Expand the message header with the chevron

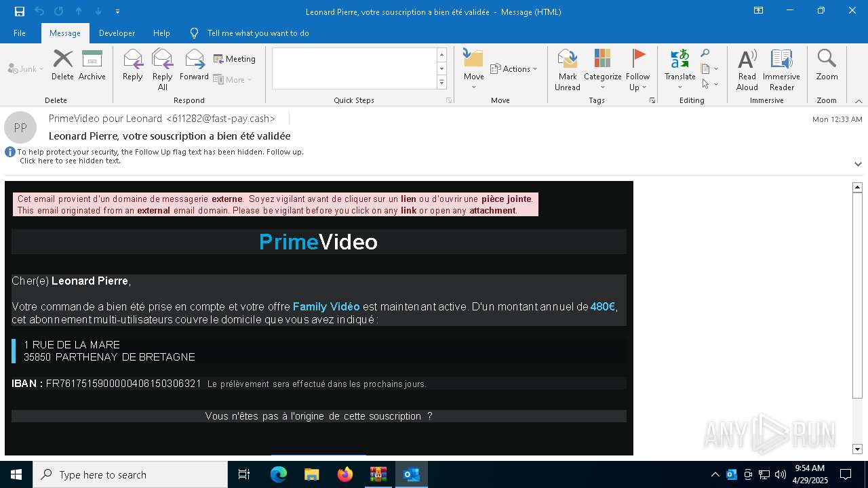858,164
